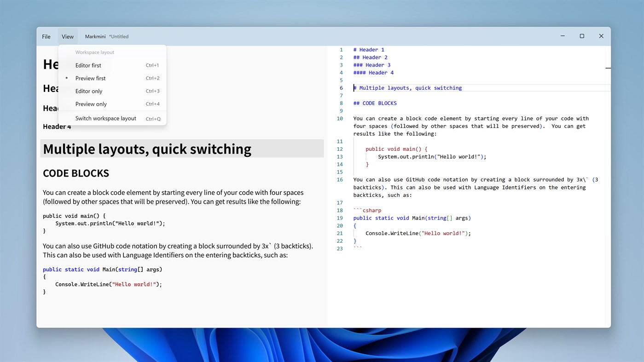This screenshot has width=644, height=362.
Task: Click preview paragraph about GitHub code notation
Action: pos(178,250)
